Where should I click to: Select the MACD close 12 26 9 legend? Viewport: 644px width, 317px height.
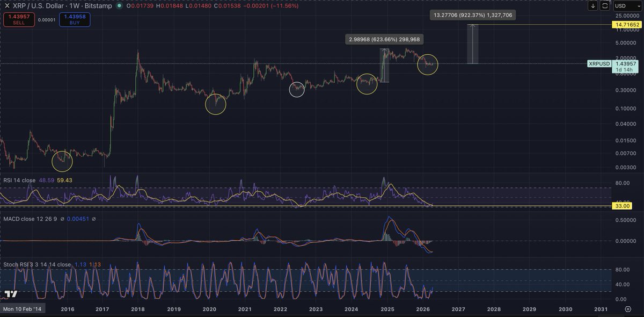coord(30,219)
